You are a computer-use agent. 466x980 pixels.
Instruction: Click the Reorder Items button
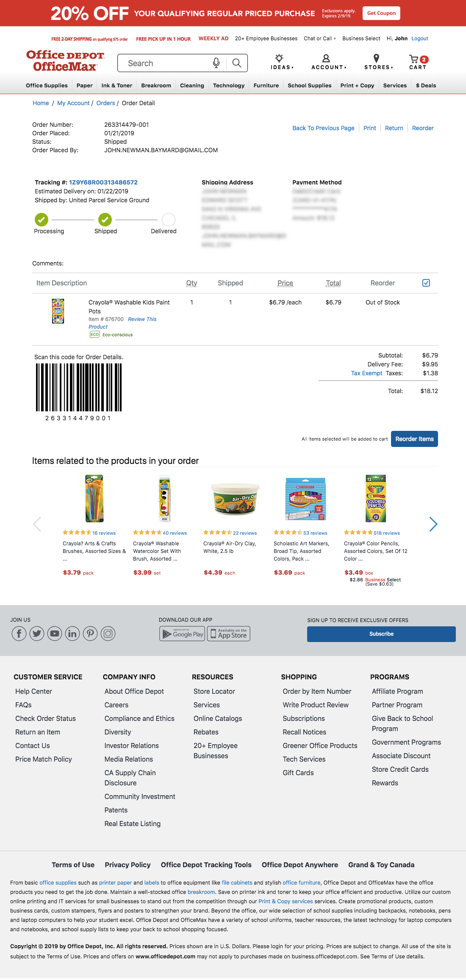[x=414, y=439]
